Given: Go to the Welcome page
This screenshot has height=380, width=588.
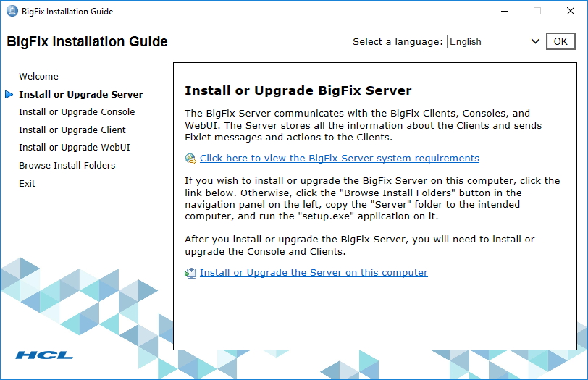Looking at the screenshot, I should pos(38,76).
